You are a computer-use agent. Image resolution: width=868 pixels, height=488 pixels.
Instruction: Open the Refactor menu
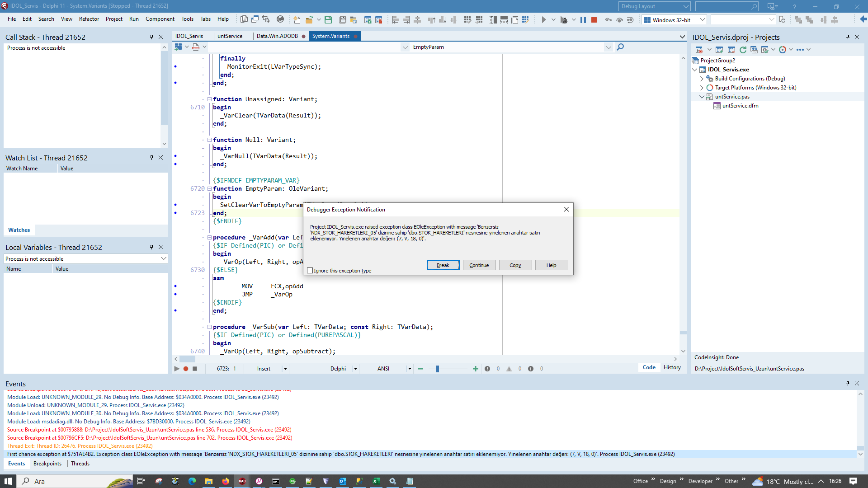click(x=89, y=19)
